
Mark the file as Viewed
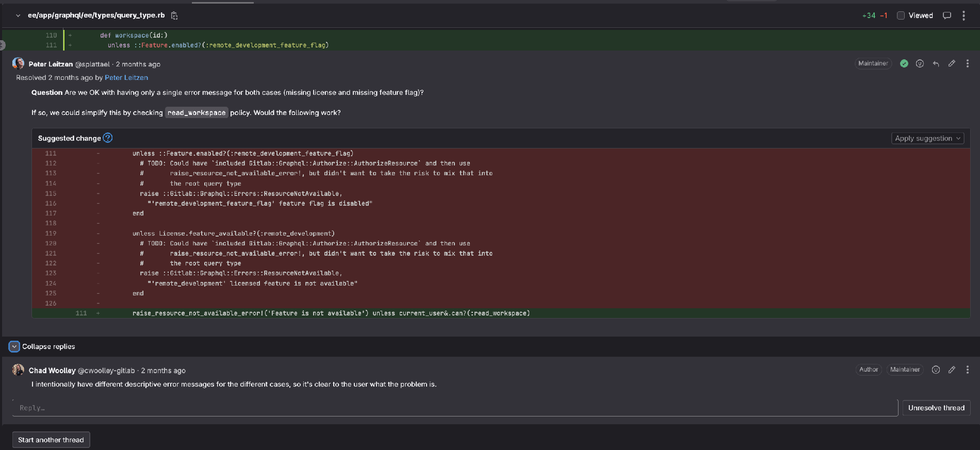901,15
